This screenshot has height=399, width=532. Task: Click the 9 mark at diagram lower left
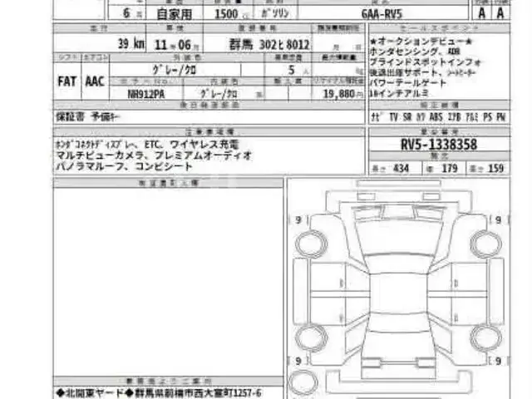(x=298, y=361)
